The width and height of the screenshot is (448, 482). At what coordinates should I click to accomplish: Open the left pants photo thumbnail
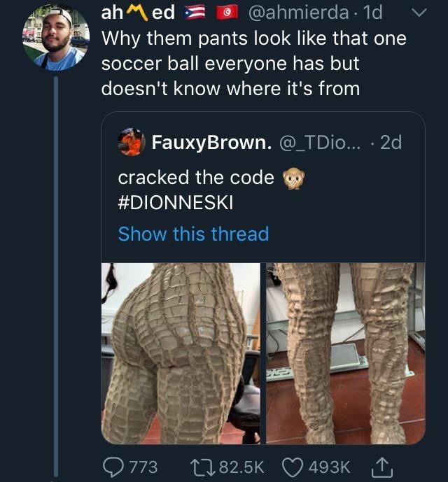coord(181,353)
